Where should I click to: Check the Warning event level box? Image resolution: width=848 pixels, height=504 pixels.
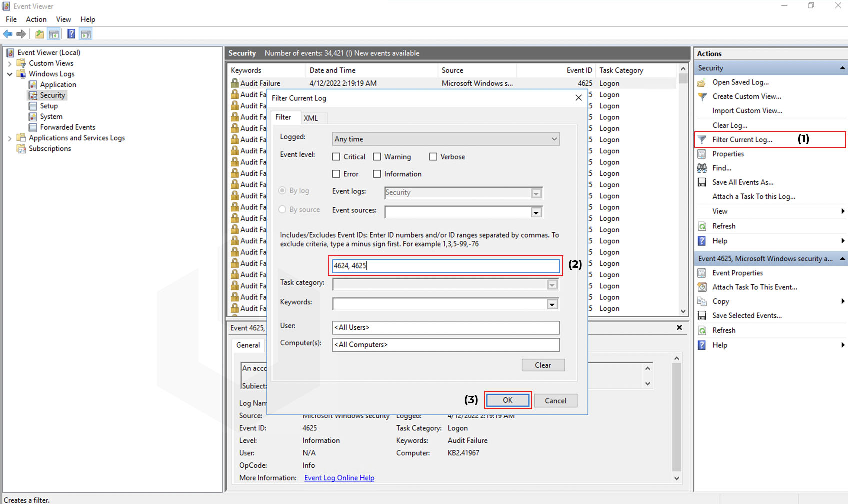tap(377, 157)
